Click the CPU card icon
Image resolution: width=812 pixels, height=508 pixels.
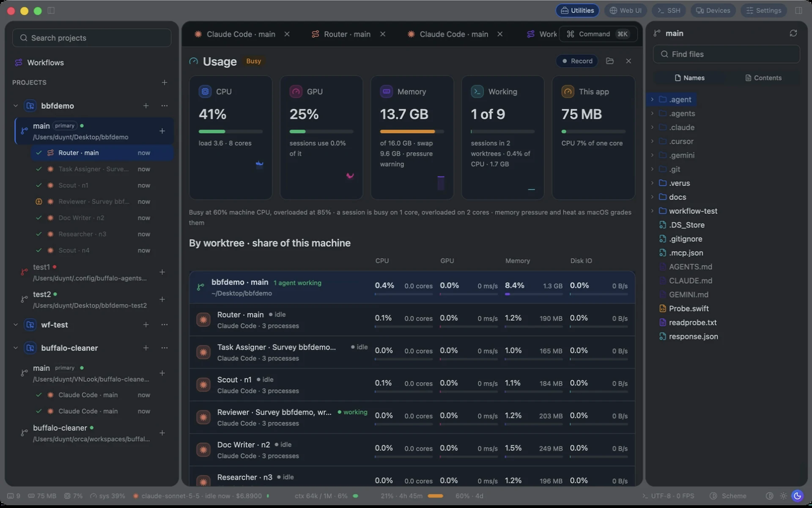click(205, 91)
